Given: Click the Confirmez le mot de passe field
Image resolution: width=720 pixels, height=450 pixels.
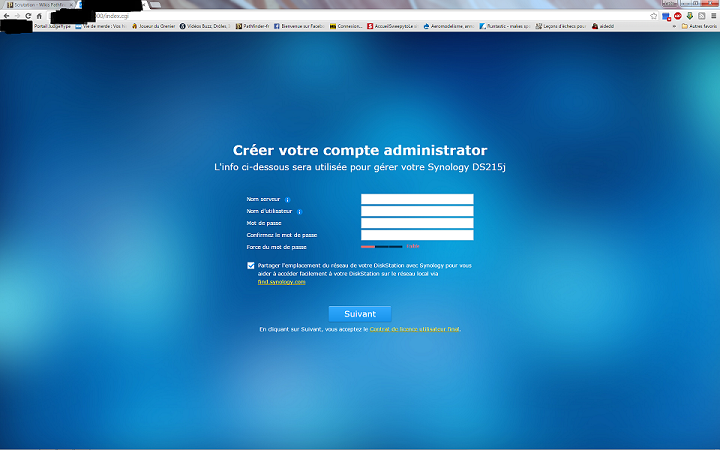Looking at the screenshot, I should (417, 235).
